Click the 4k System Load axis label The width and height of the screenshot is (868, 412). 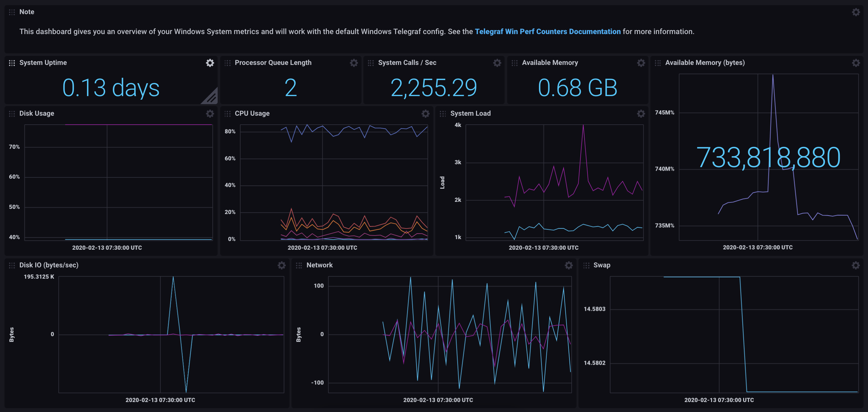click(x=458, y=125)
